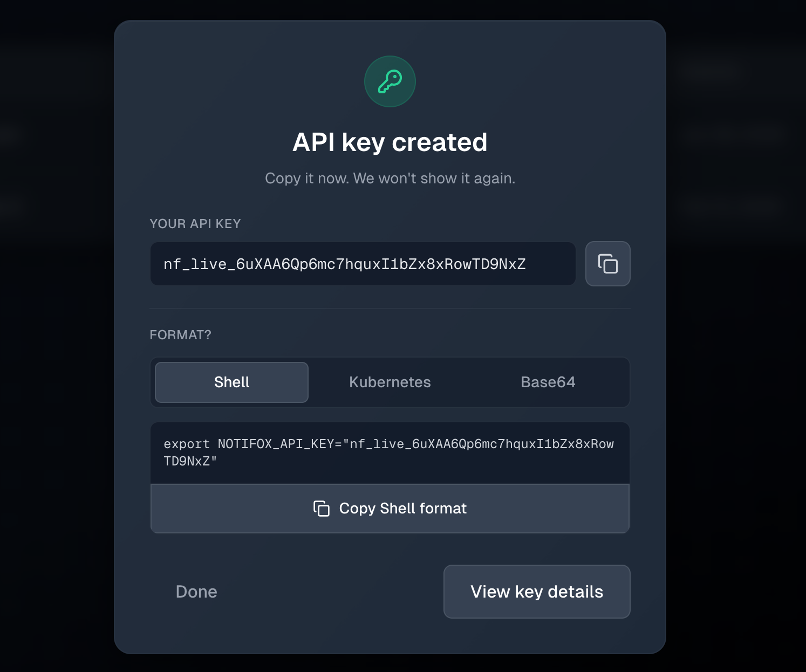Click the copy icon in Copy Shell format
This screenshot has width=806, height=672.
tap(322, 509)
